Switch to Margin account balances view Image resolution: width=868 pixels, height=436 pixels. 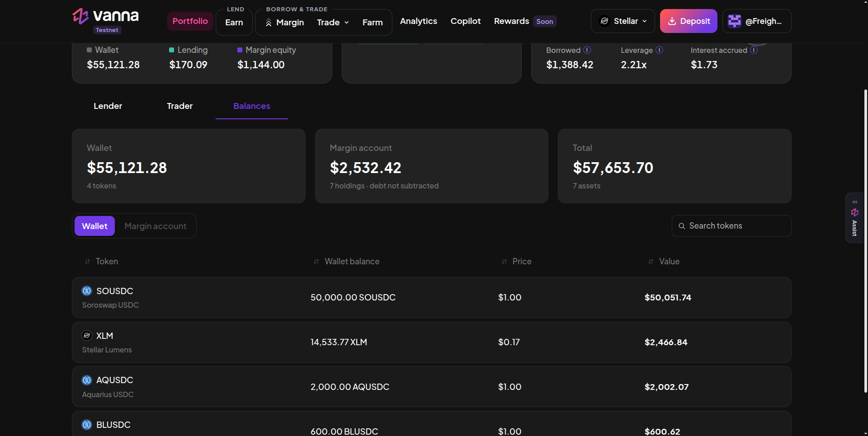pyautogui.click(x=156, y=226)
